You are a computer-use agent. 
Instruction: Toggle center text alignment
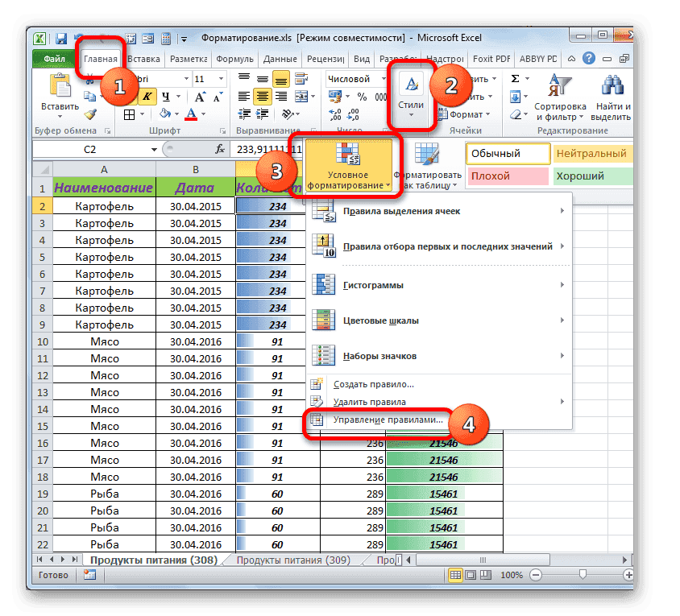261,97
